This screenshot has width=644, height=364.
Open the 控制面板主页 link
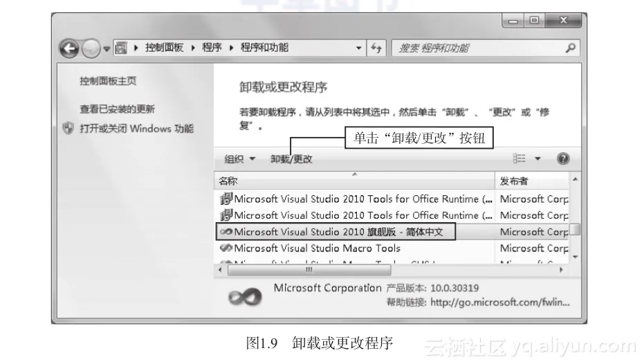tap(108, 81)
